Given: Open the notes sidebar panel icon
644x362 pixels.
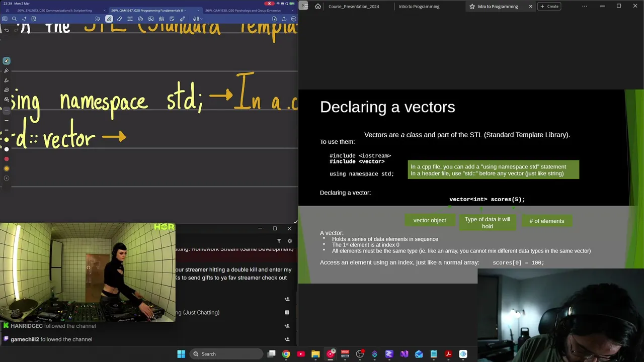Looking at the screenshot, I should [5, 19].
